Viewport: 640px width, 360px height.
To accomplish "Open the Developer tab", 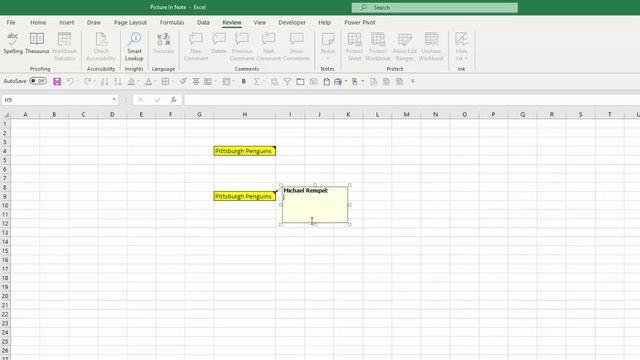I will click(x=292, y=22).
